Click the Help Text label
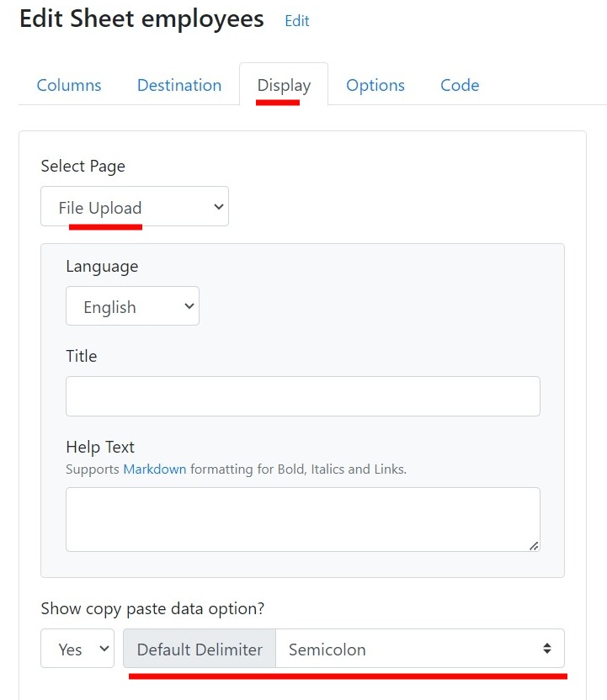 (x=100, y=447)
